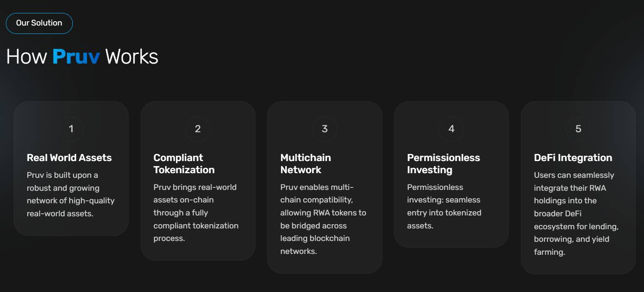The width and height of the screenshot is (644, 292).
Task: Click the word How in the title
Action: (26, 56)
